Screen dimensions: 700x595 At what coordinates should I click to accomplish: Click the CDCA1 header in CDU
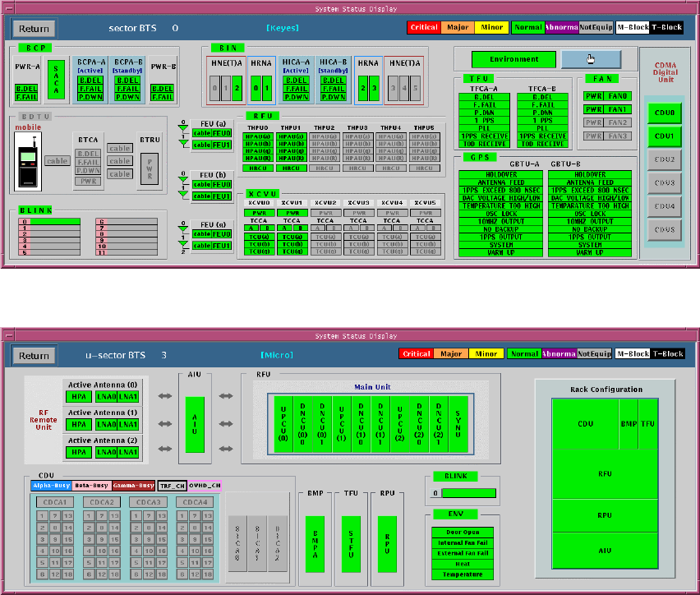coord(55,502)
